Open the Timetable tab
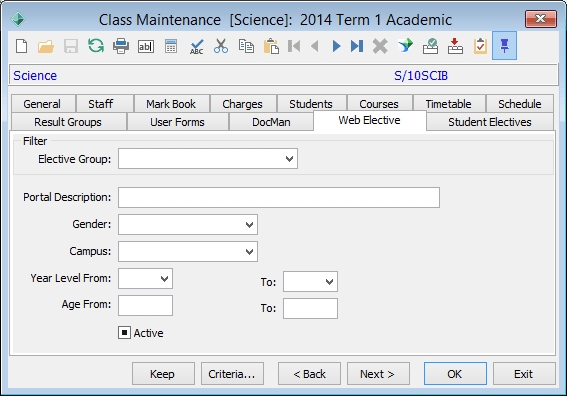The image size is (567, 396). [448, 104]
